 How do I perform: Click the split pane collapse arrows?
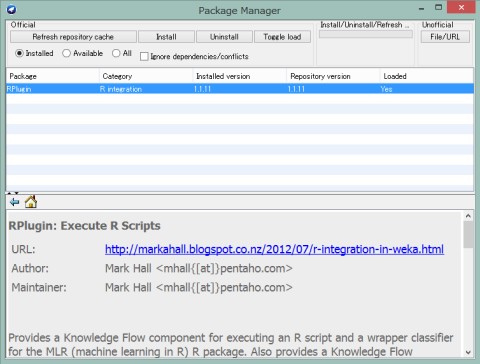13,193
